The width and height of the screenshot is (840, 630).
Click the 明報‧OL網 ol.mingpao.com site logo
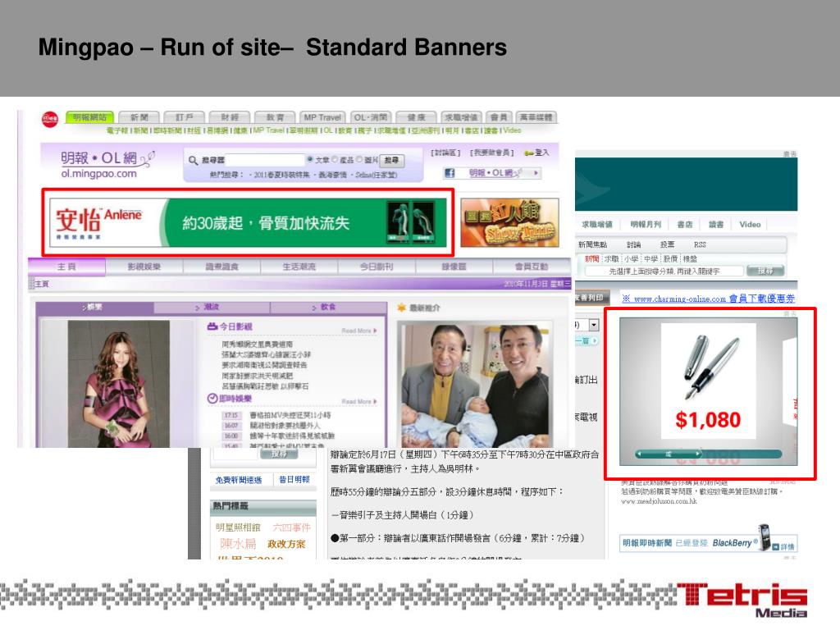point(107,163)
